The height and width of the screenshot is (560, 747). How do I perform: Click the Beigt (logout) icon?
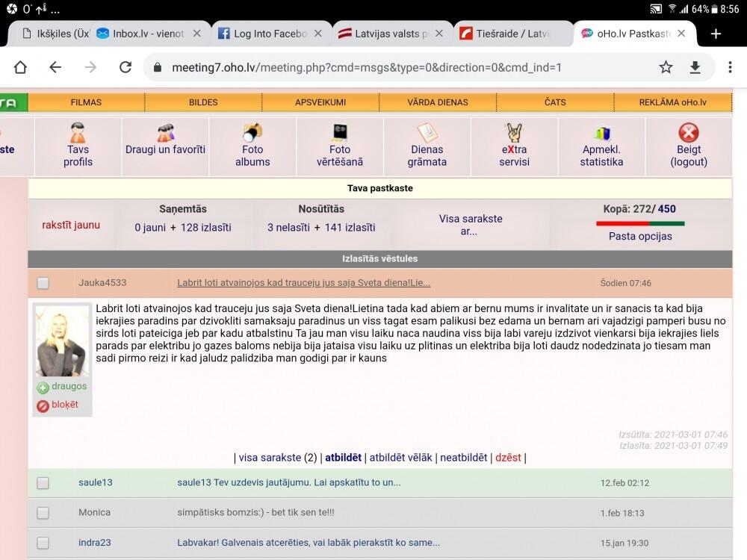coord(688,133)
